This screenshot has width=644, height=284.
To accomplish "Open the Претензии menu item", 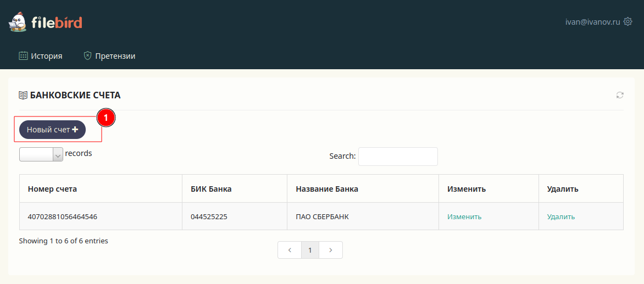I will click(115, 56).
